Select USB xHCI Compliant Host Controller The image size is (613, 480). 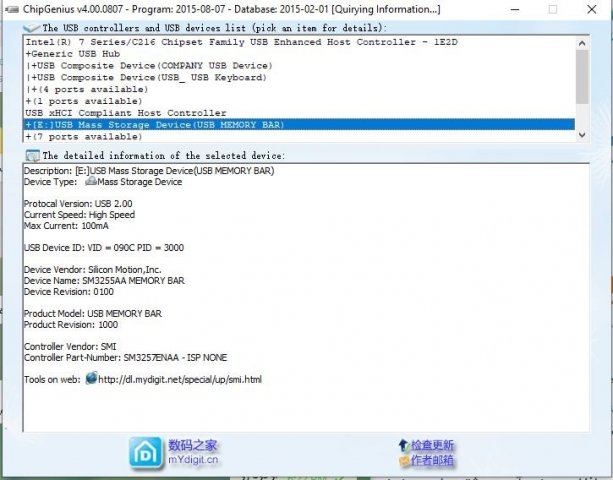tap(125, 113)
